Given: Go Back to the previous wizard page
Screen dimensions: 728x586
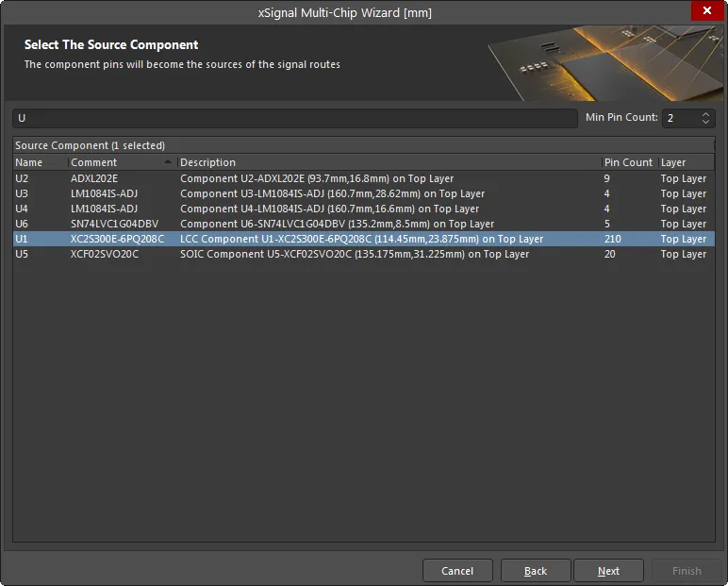Looking at the screenshot, I should pyautogui.click(x=536, y=571).
